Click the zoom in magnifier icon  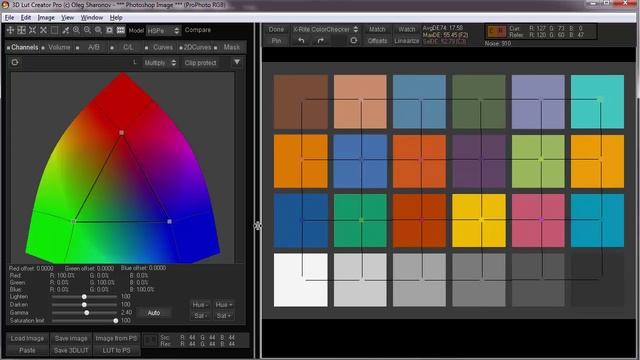pyautogui.click(x=76, y=30)
